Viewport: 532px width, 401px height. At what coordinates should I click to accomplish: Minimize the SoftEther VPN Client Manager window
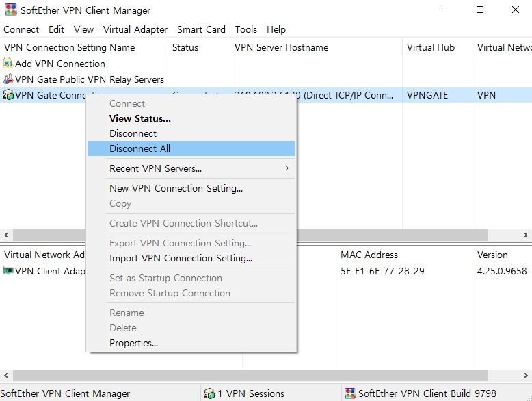pyautogui.click(x=445, y=10)
